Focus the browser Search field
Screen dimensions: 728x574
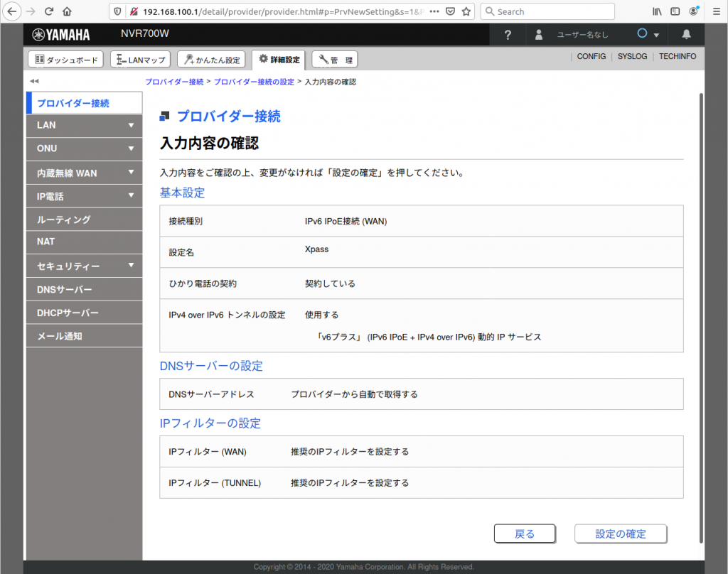tap(548, 11)
